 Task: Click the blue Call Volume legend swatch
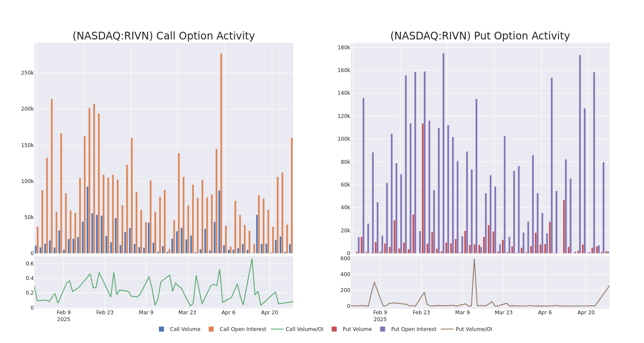coord(161,329)
